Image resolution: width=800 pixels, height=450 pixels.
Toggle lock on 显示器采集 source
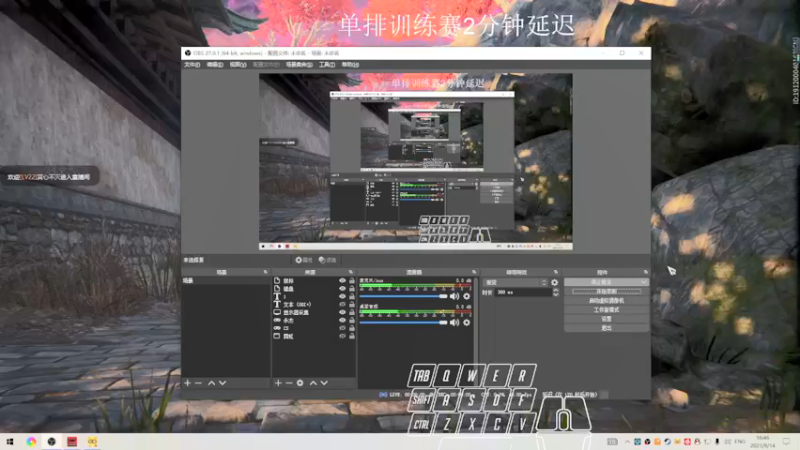coord(352,312)
